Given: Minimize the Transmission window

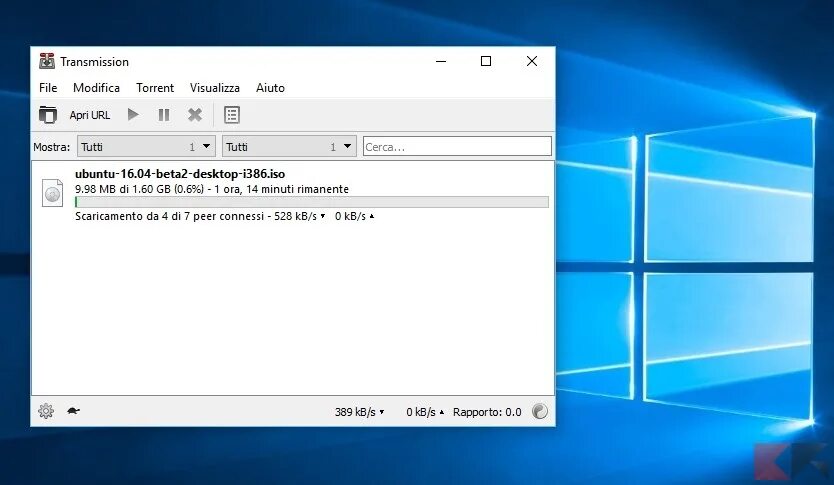Looking at the screenshot, I should tap(441, 61).
